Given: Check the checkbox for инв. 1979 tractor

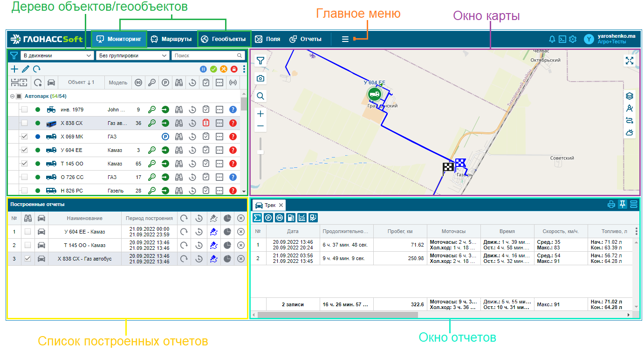Looking at the screenshot, I should pyautogui.click(x=25, y=110).
